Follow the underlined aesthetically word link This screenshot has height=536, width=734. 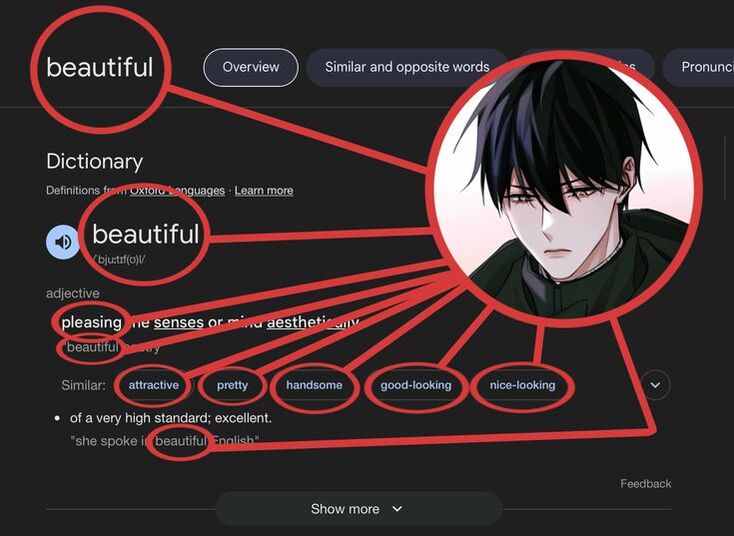pyautogui.click(x=312, y=323)
